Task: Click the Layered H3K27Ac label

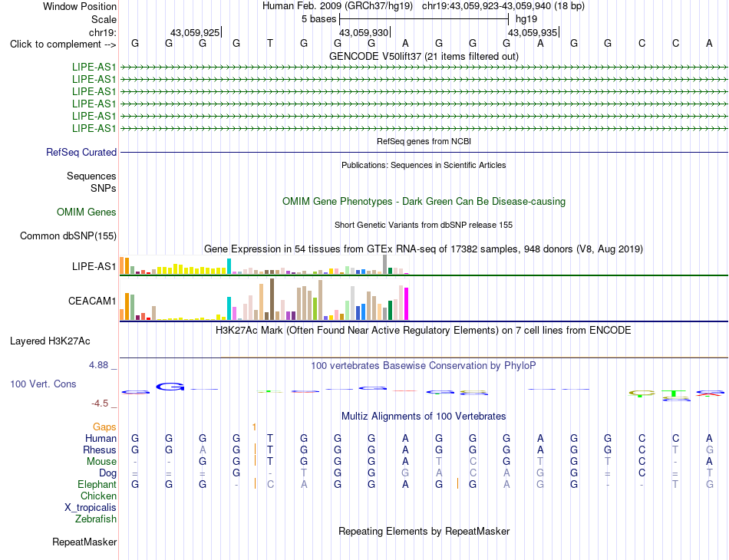Action: click(50, 341)
